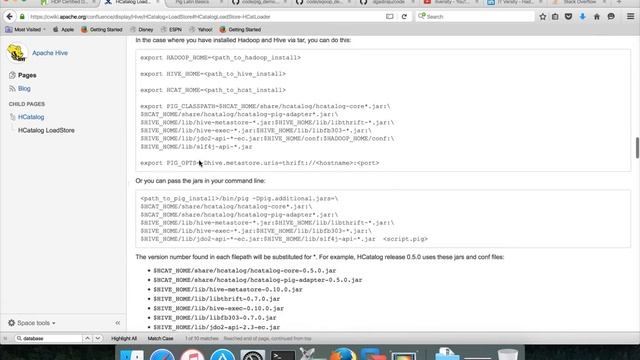The height and width of the screenshot is (360, 640).
Task: Go to the Firefox home icon
Action: click(597, 17)
